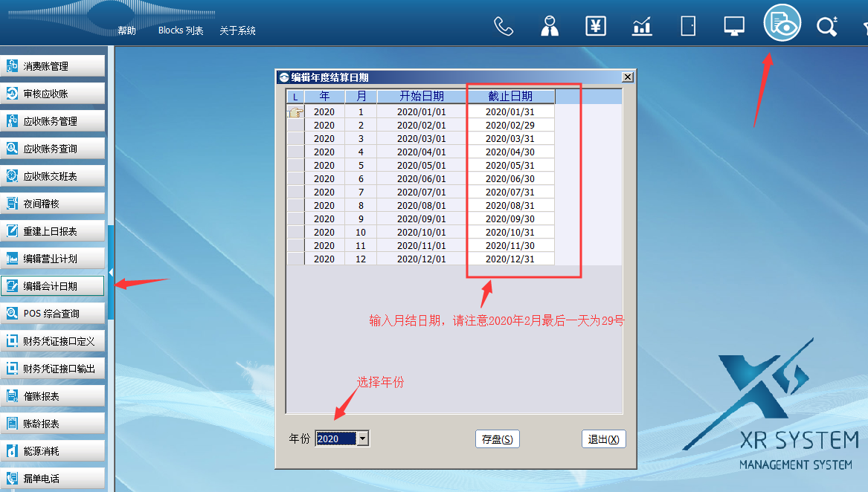Image resolution: width=868 pixels, height=492 pixels.
Task: Open the bar chart statistics icon
Action: click(642, 26)
